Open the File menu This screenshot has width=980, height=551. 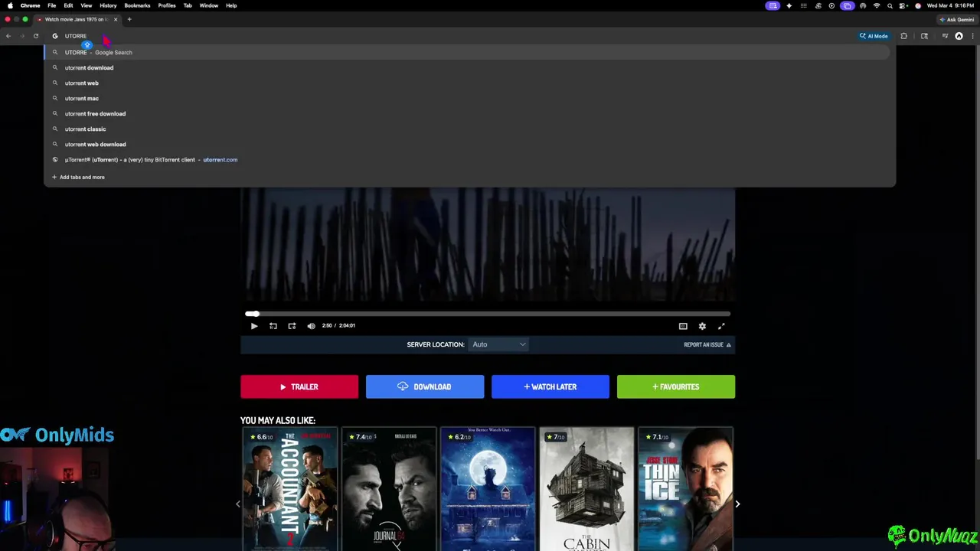(x=52, y=5)
